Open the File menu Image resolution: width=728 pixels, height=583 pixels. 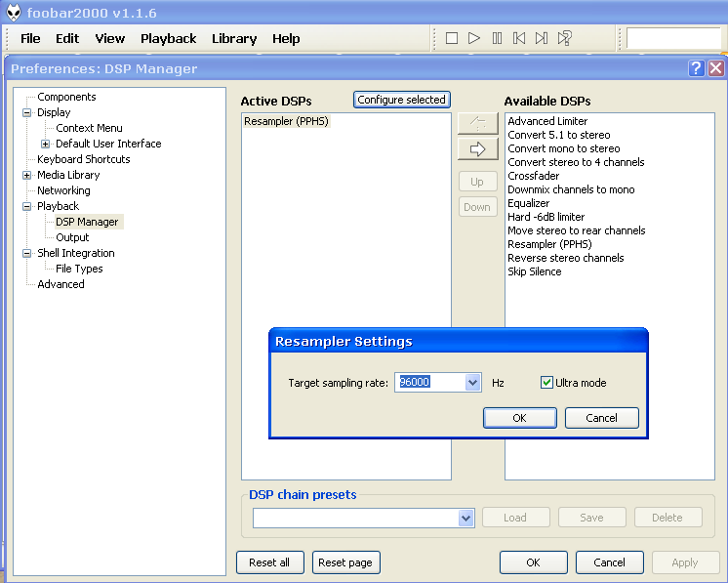click(30, 38)
